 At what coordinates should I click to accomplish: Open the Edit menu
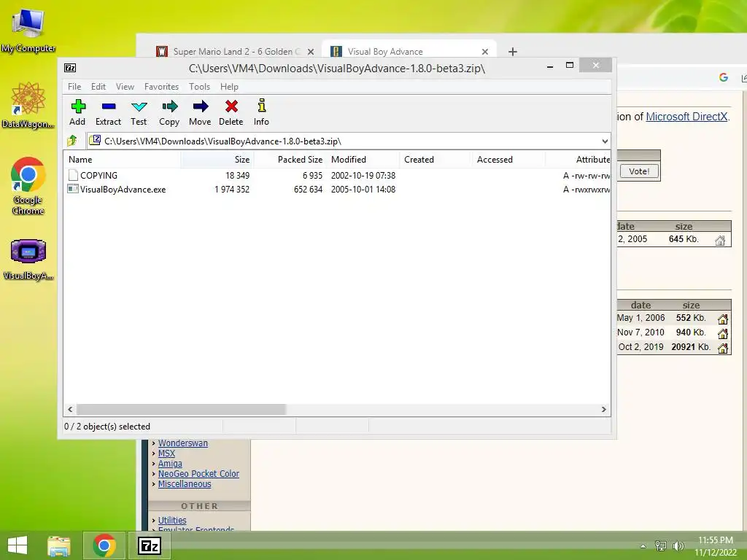pos(98,87)
